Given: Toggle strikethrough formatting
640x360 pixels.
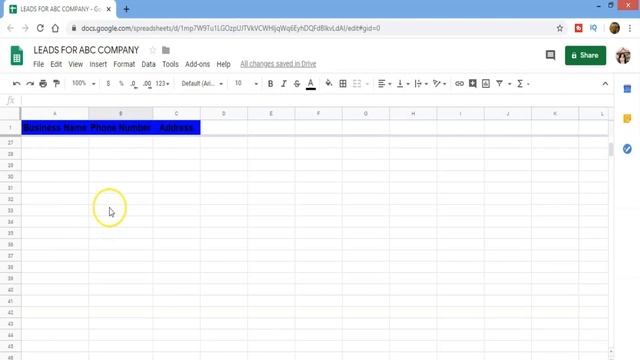Looking at the screenshot, I should tap(297, 84).
